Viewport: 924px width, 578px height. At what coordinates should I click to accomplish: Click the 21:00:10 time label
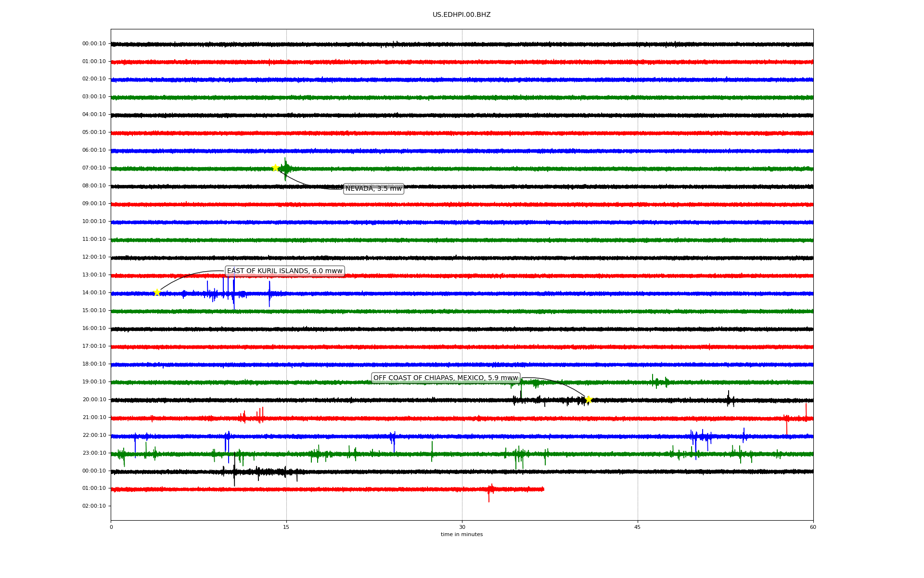click(x=94, y=418)
